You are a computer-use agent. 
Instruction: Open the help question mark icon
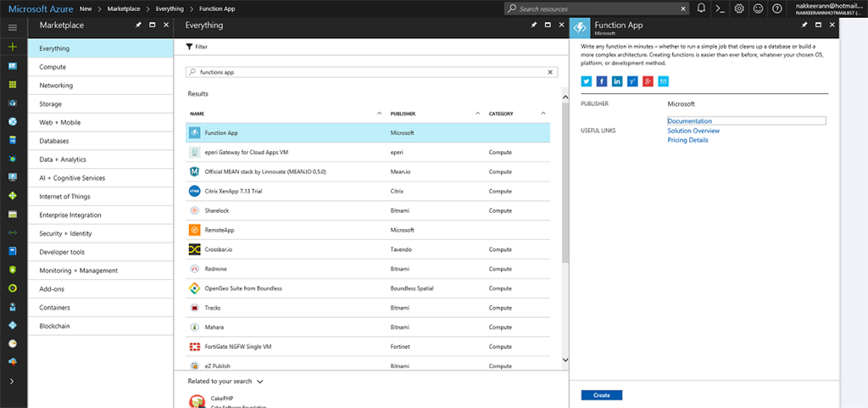click(776, 8)
